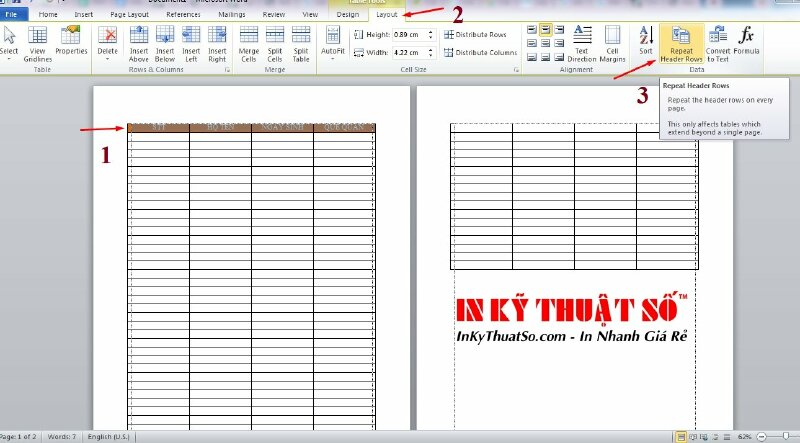Open the File tab
The width and height of the screenshot is (800, 443).
pos(12,14)
